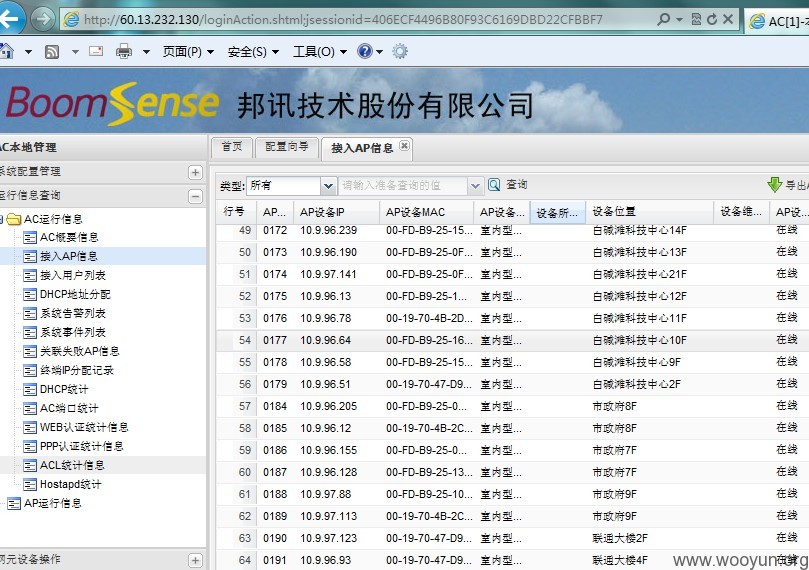
Task: Click the query magnifier icon
Action: [494, 185]
